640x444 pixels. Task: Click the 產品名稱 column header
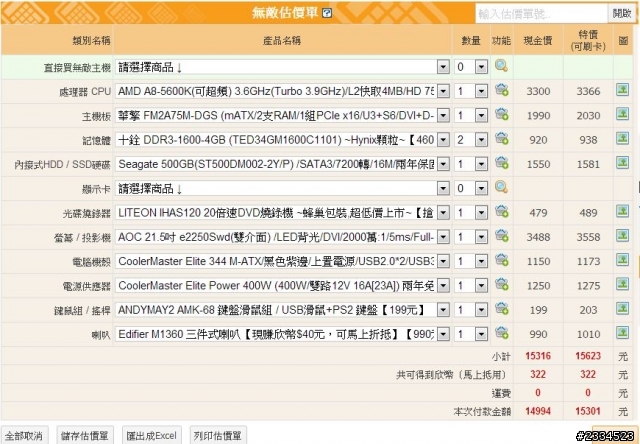(x=282, y=40)
